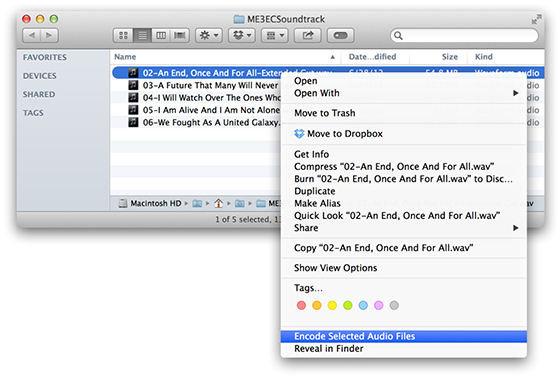Choose Copy "02-An End, Once And For All.wav"

point(404,248)
